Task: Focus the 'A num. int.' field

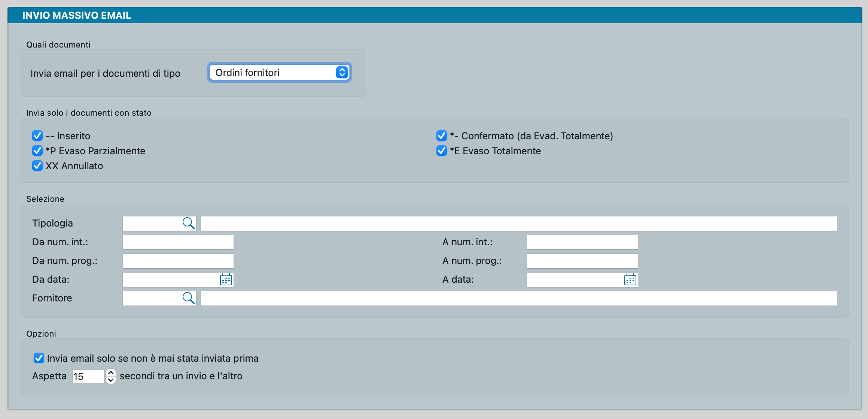Action: (x=582, y=242)
